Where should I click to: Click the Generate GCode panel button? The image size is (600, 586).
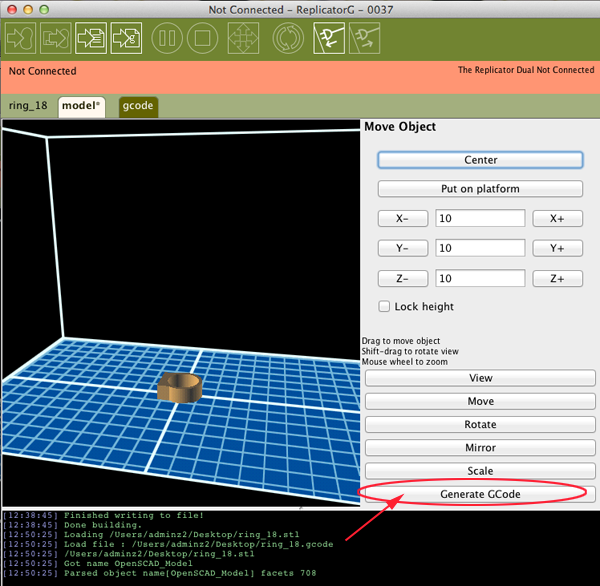tap(480, 494)
